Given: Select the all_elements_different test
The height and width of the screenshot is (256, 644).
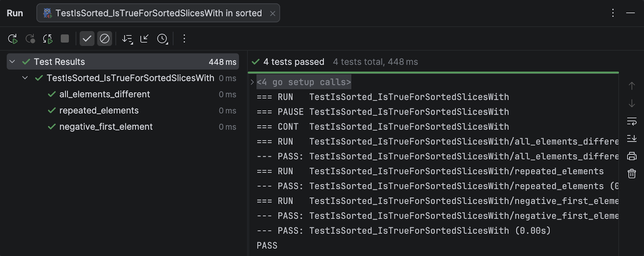Looking at the screenshot, I should [x=104, y=94].
